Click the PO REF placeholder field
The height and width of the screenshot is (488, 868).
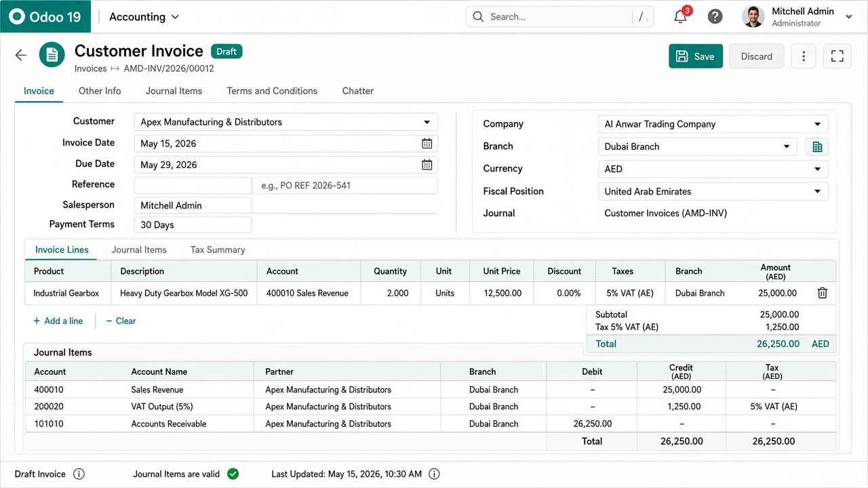click(344, 185)
